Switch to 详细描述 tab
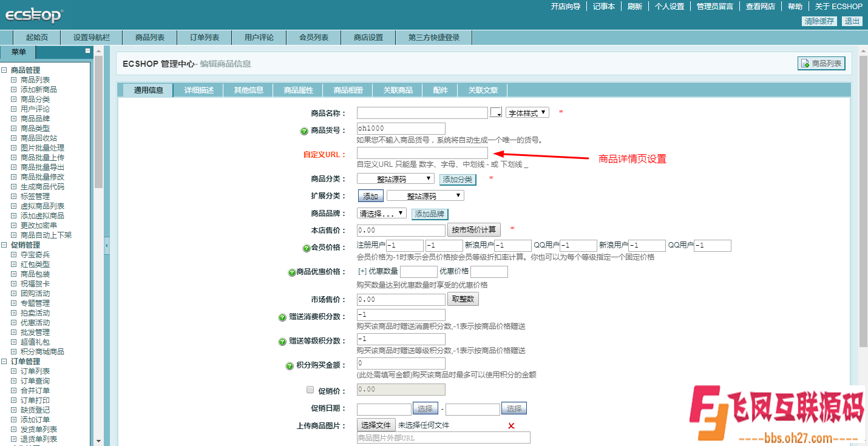The height and width of the screenshot is (446, 868). 199,90
